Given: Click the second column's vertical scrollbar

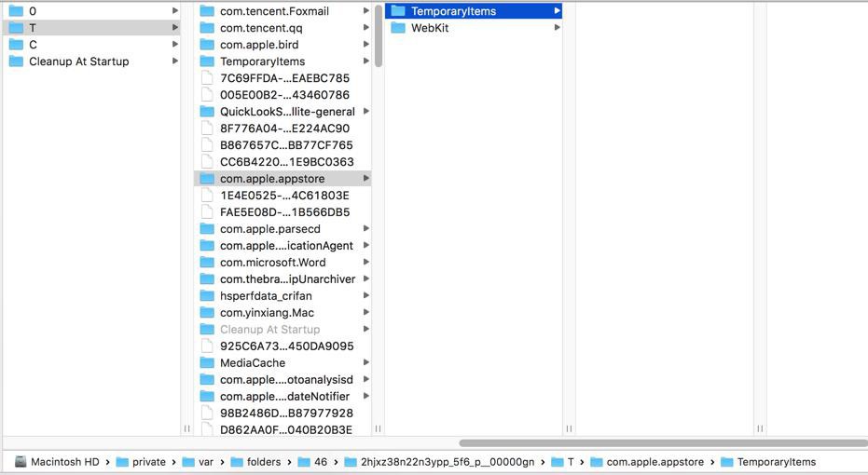Looking at the screenshot, I should coord(379,36).
